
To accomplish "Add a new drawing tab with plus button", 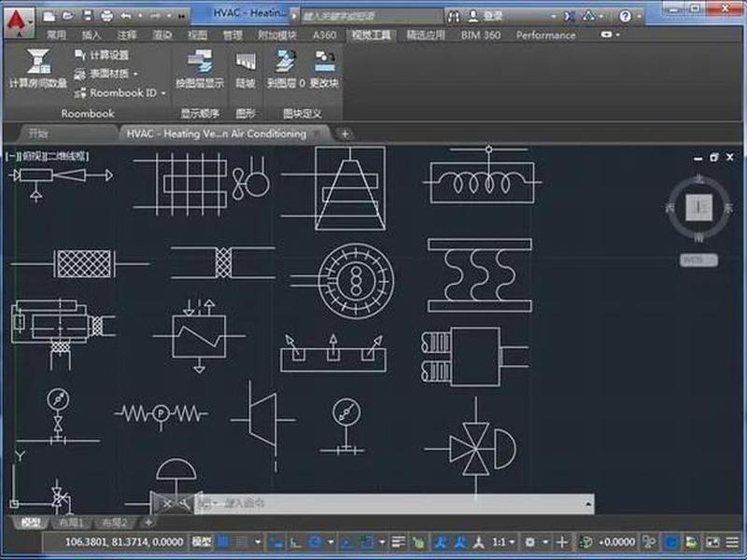I will tap(345, 133).
